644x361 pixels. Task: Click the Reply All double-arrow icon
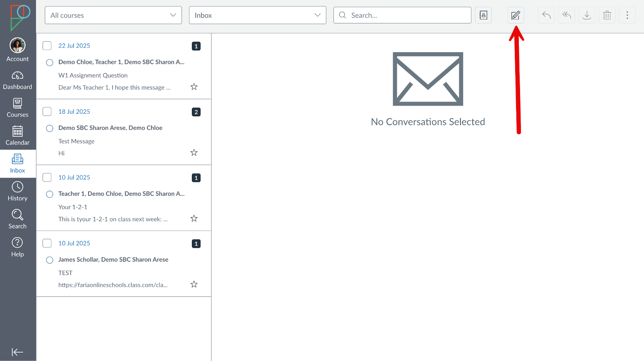coord(566,15)
